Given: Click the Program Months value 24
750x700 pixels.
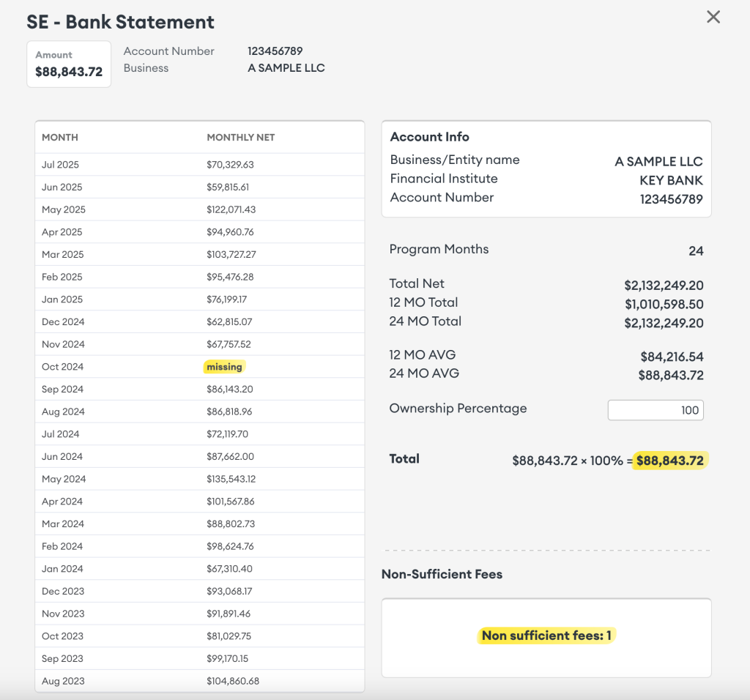Looking at the screenshot, I should pos(696,250).
